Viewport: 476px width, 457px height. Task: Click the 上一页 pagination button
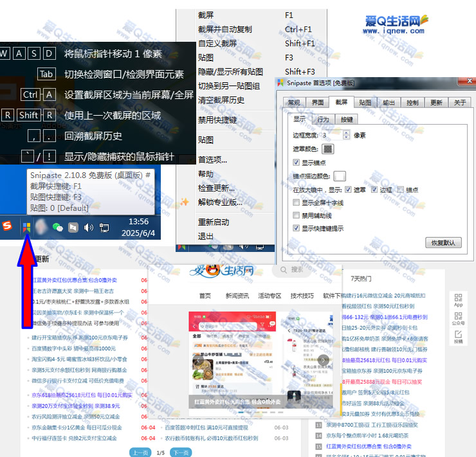[x=140, y=453]
